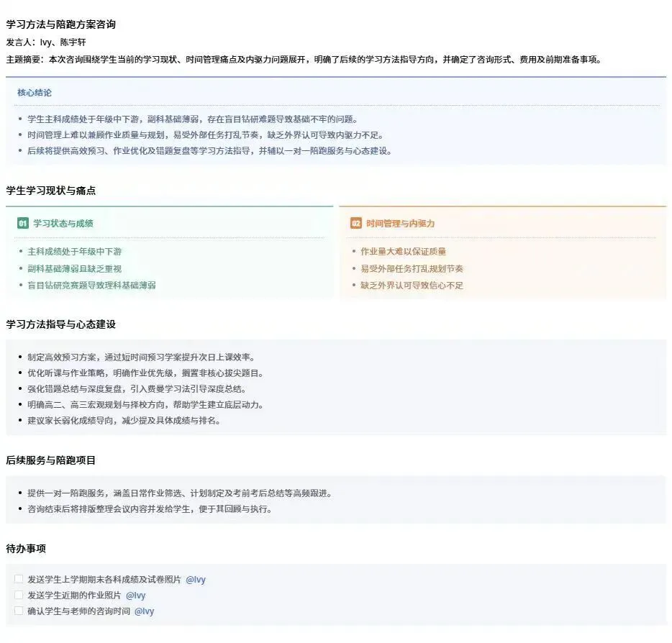This screenshot has width=672, height=643.
Task: Click the bullet 提供一对一陪跑服务
Action: [x=180, y=493]
